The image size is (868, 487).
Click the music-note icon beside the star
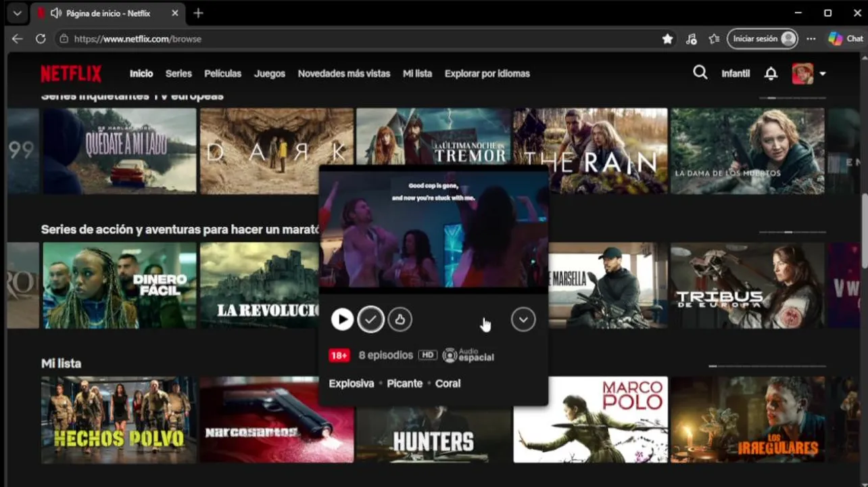tap(691, 39)
